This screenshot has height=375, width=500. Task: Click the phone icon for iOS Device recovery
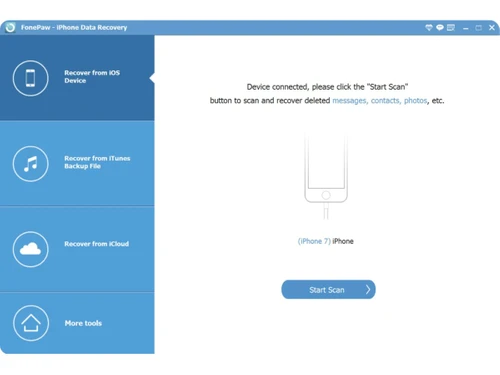coord(31,78)
